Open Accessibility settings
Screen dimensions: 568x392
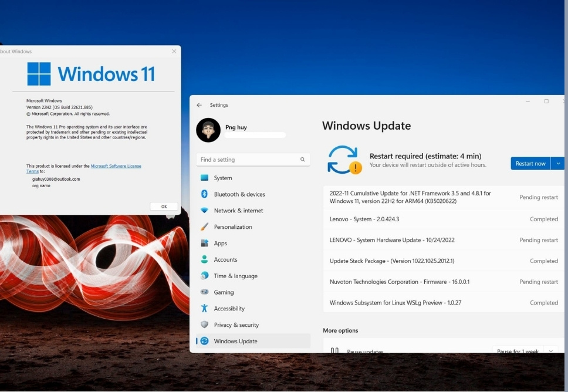(253, 308)
